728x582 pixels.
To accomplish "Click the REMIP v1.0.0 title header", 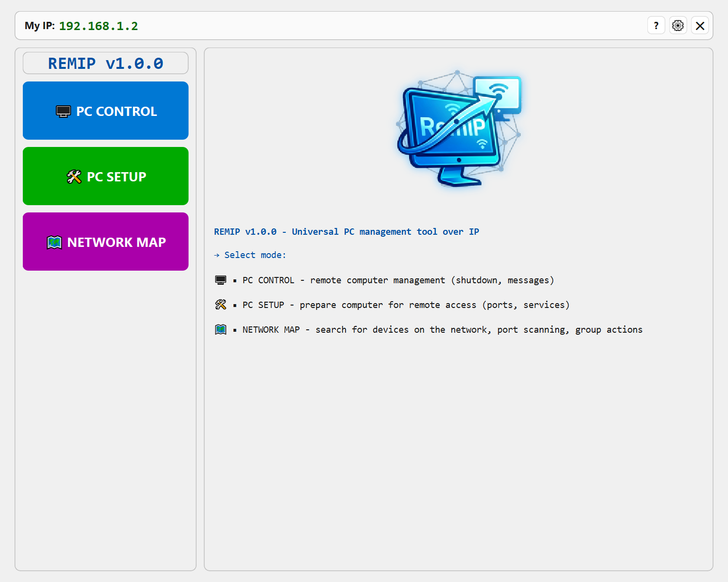I will click(x=105, y=63).
